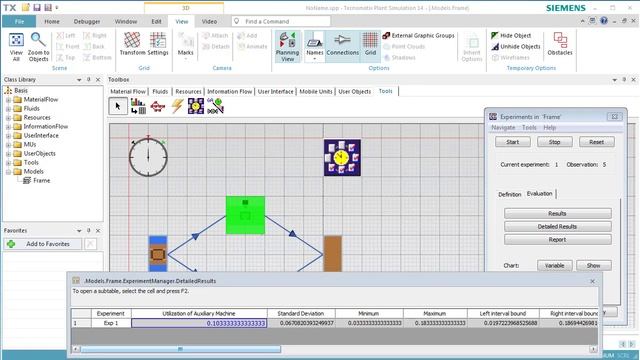Image resolution: width=640 pixels, height=360 pixels.
Task: Select the chart tool icon in Toolbox
Action: (138, 106)
